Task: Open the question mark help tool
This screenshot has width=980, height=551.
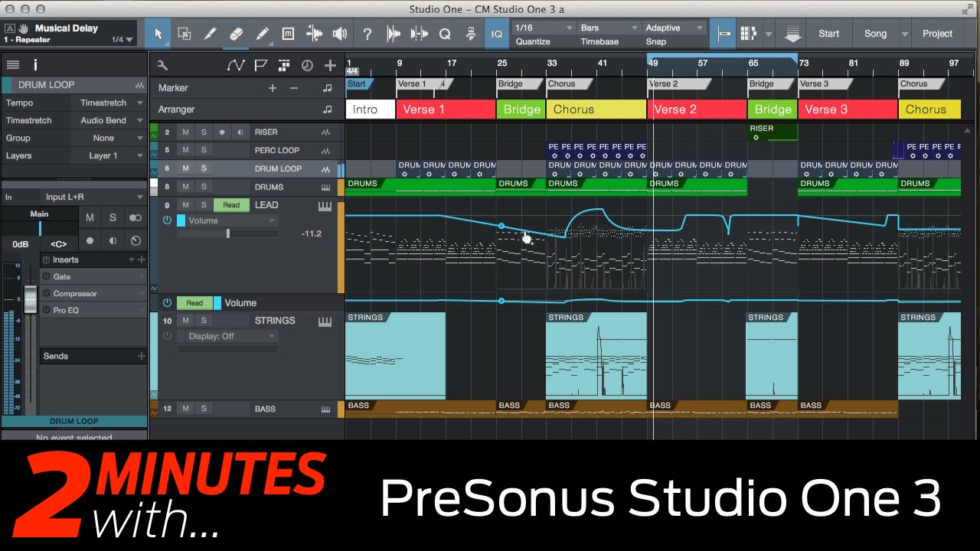Action: pyautogui.click(x=367, y=34)
